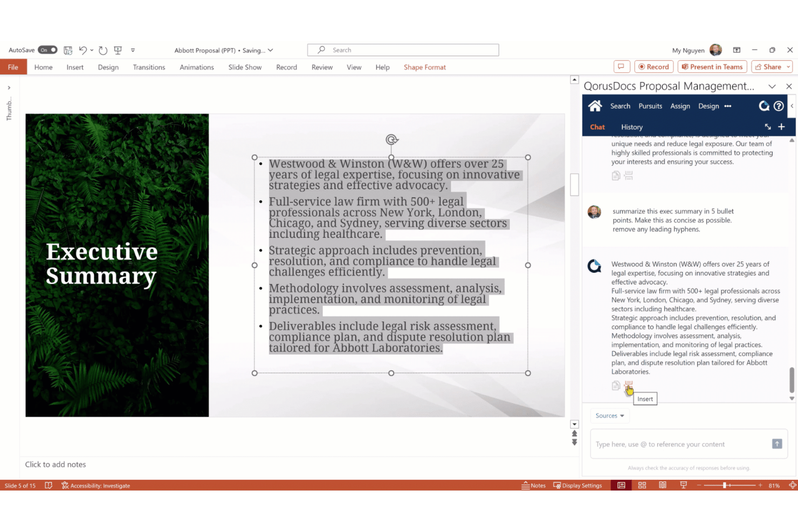Select the Chat tab
The width and height of the screenshot is (798, 532).
[597, 127]
